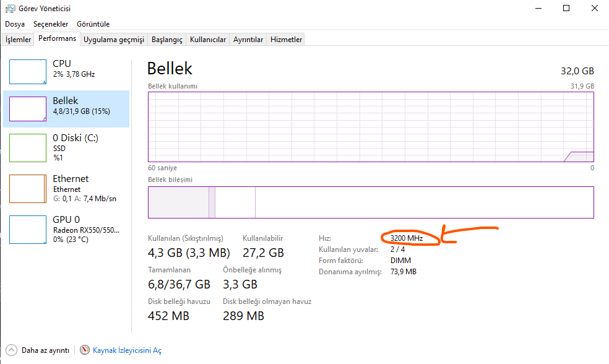Click the Kaynak İzleyicisi gauge icon
The image size is (609, 364).
click(85, 350)
